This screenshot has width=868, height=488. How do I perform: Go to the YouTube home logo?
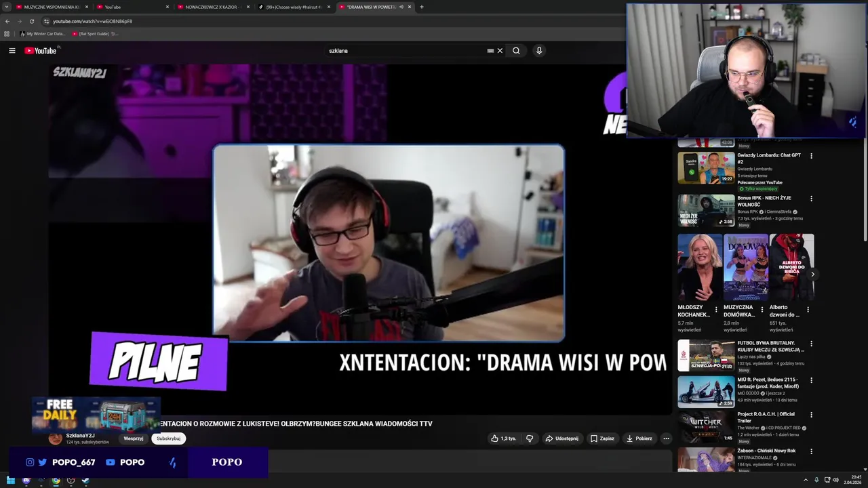click(x=41, y=51)
